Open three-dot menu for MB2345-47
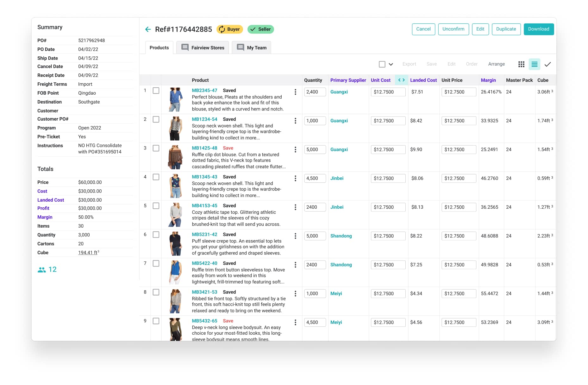588x385 pixels. [295, 92]
